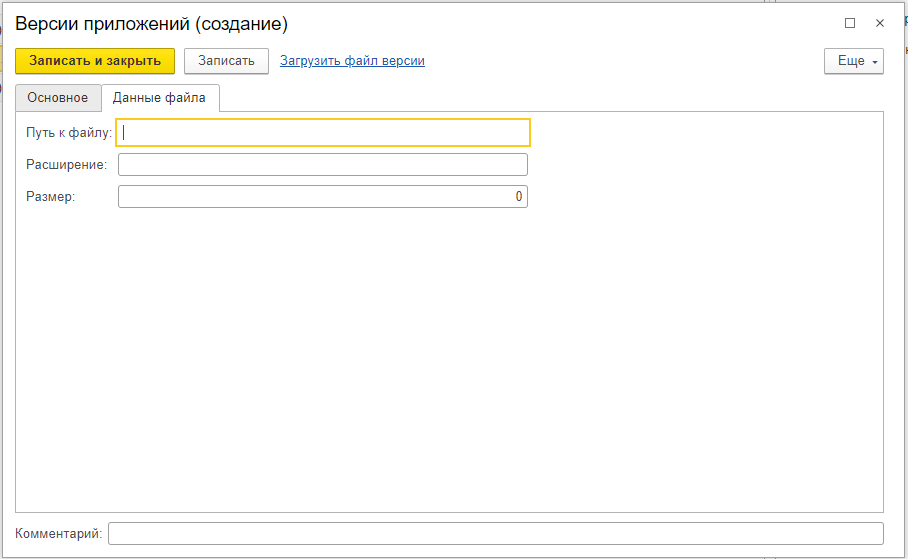
Task: Open the Загрузить файл версии link
Action: point(352,61)
